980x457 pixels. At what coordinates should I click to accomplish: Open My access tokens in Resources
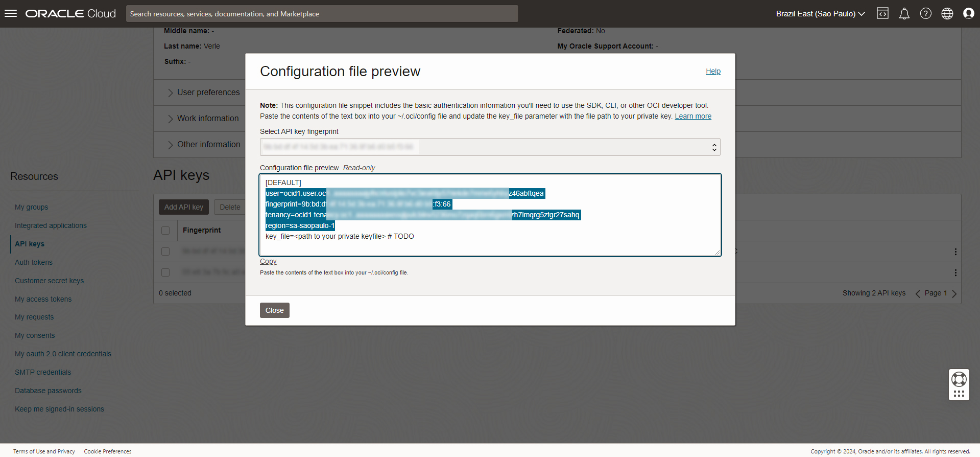point(43,299)
